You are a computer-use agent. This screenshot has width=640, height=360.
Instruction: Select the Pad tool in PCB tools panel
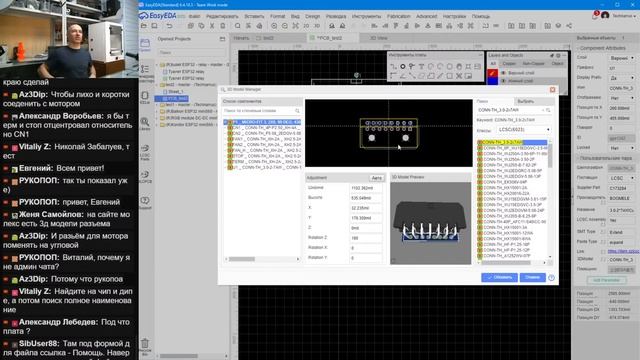point(402,66)
